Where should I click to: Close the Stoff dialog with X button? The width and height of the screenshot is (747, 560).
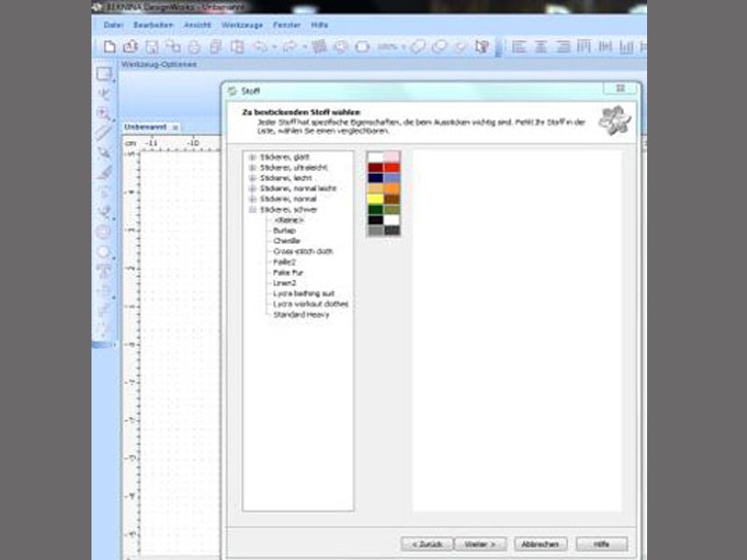[620, 88]
